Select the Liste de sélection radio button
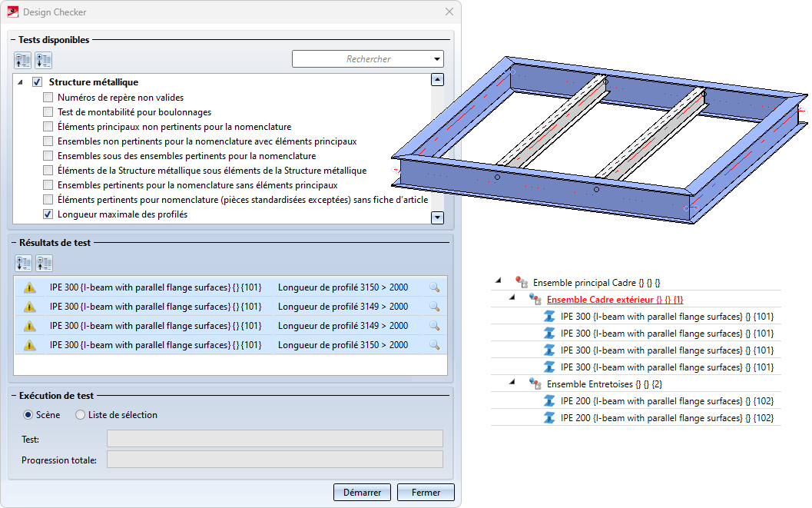 (80, 415)
